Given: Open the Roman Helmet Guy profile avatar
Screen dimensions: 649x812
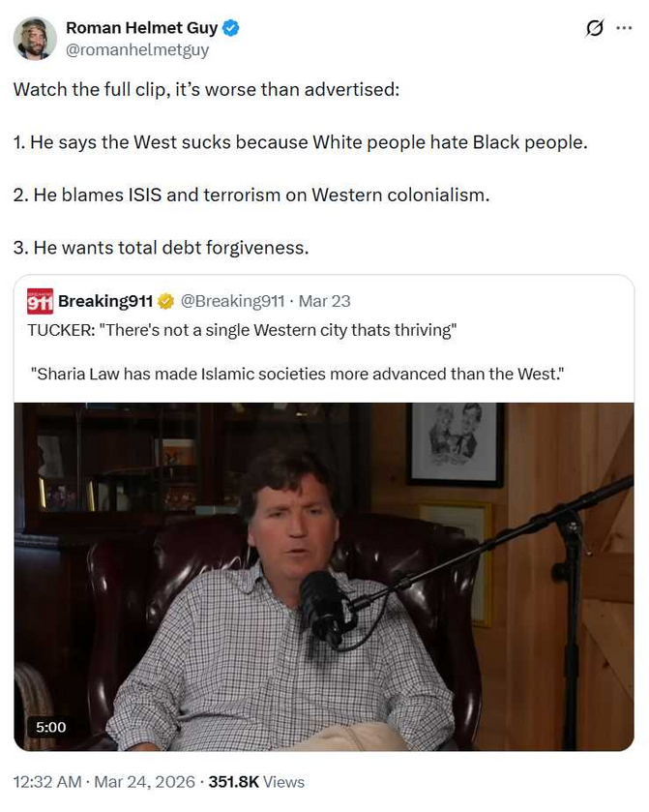Looking at the screenshot, I should tap(35, 39).
